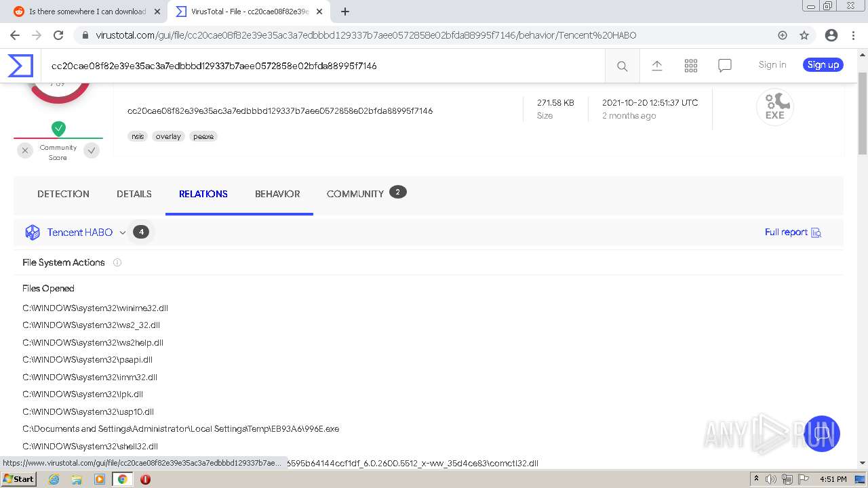
Task: Open the Windows Start menu
Action: [x=18, y=479]
